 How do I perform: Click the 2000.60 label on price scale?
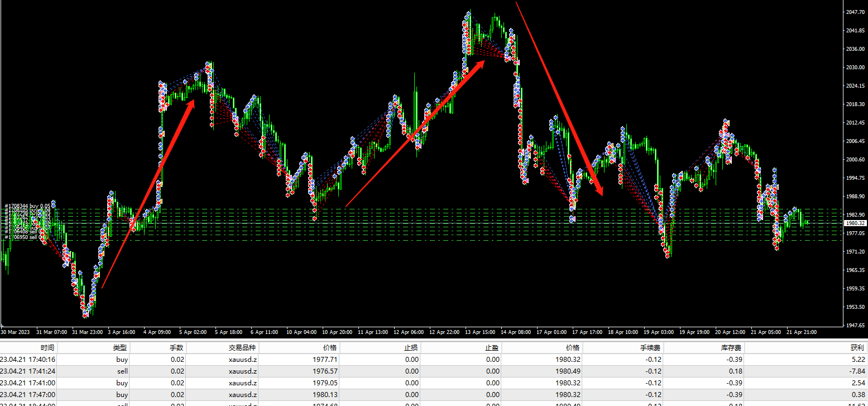[x=856, y=159]
